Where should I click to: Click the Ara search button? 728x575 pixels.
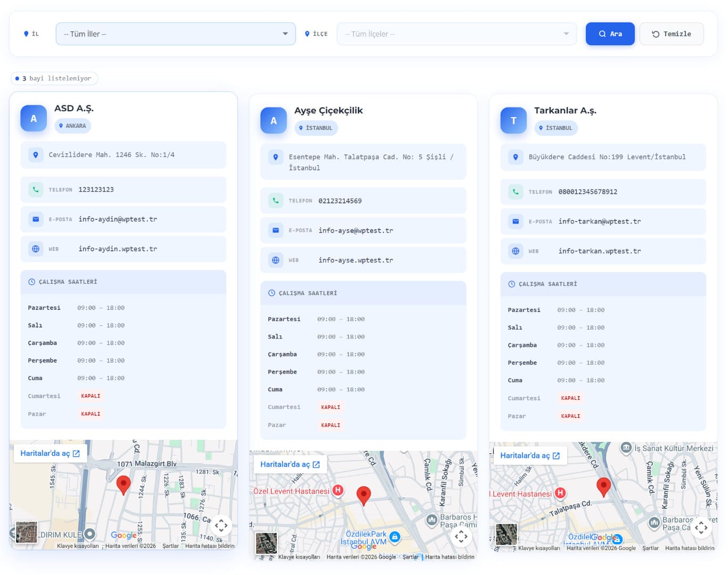(610, 34)
